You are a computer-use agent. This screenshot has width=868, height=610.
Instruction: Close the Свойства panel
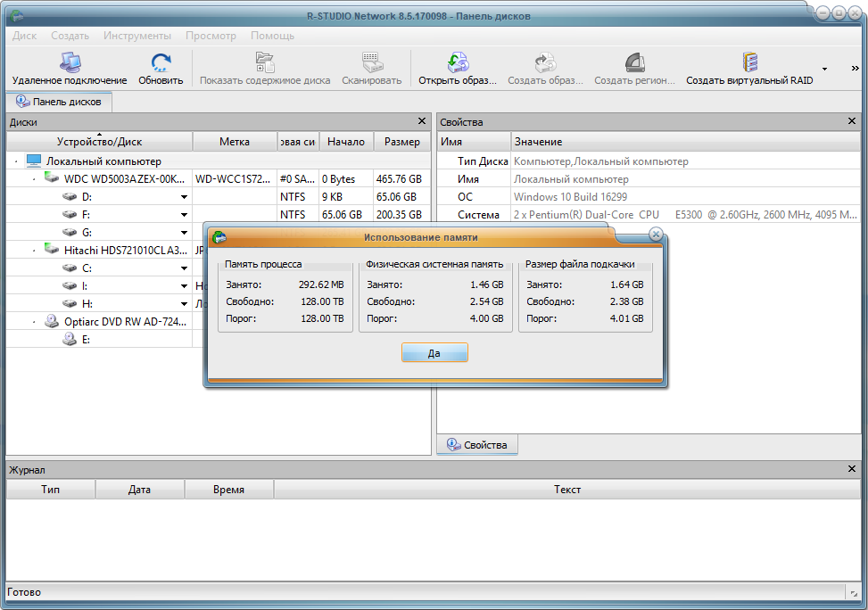(852, 121)
